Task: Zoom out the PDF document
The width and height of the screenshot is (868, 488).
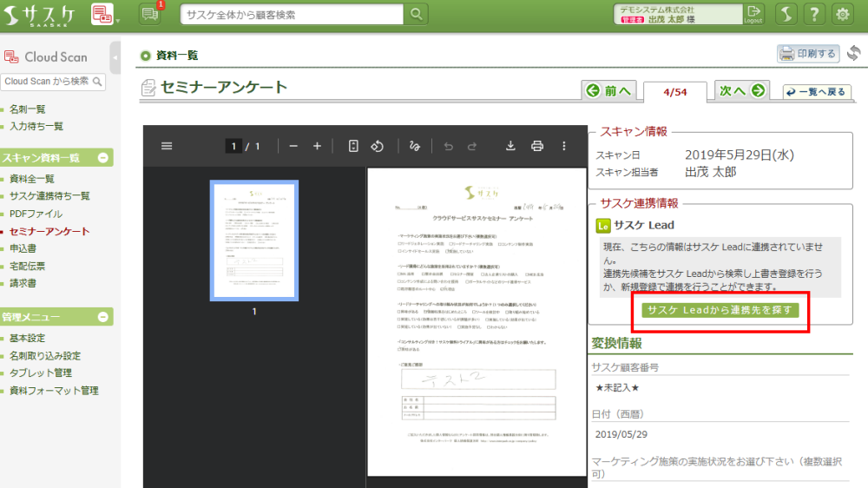Action: click(293, 146)
